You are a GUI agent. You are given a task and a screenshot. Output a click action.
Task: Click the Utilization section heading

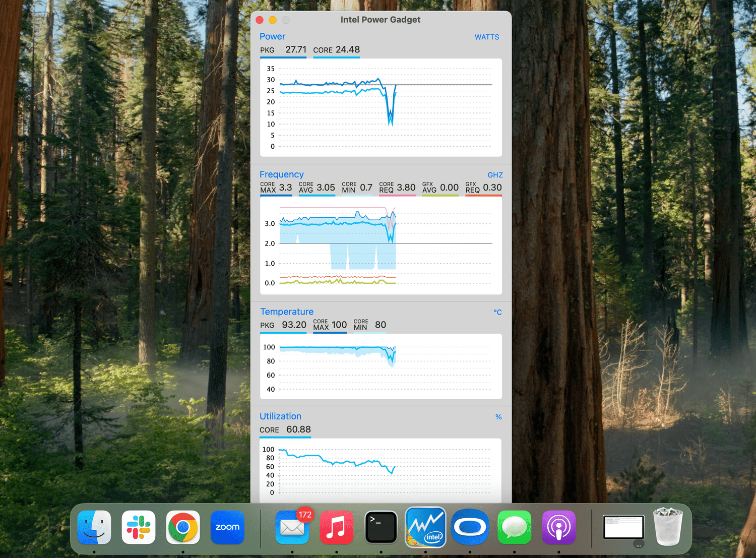(x=280, y=416)
